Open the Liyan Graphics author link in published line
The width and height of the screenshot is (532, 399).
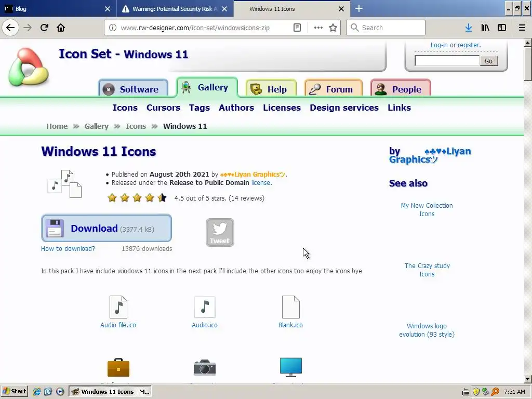[253, 175]
